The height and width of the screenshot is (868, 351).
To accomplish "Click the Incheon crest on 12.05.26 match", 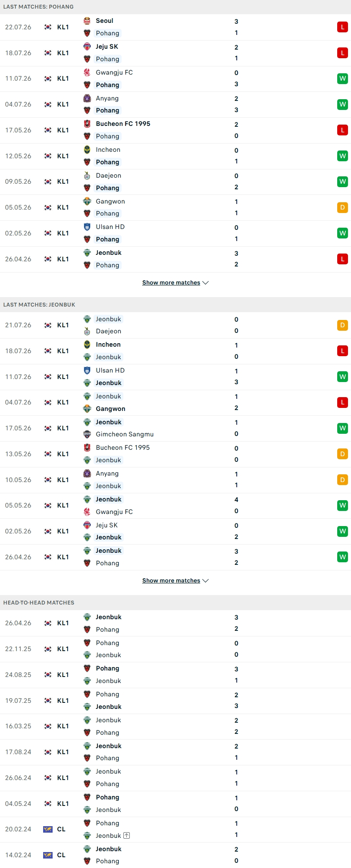I will [87, 150].
